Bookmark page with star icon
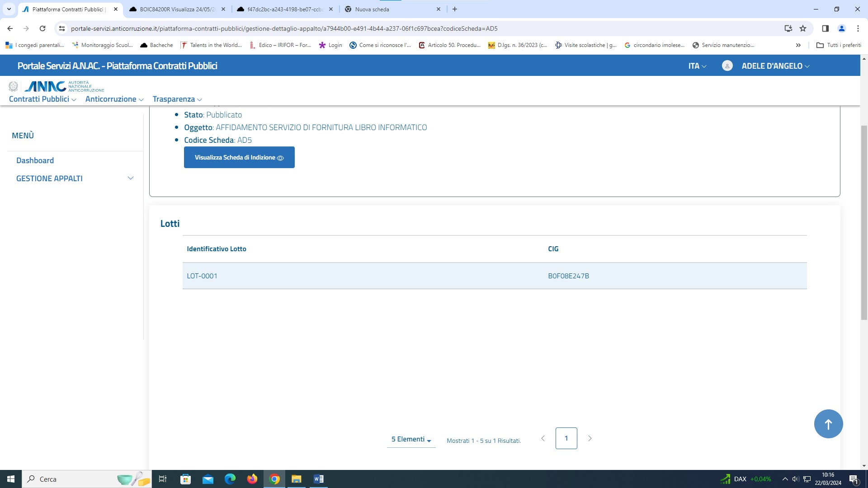Screen dimensions: 868x488 click(803, 28)
